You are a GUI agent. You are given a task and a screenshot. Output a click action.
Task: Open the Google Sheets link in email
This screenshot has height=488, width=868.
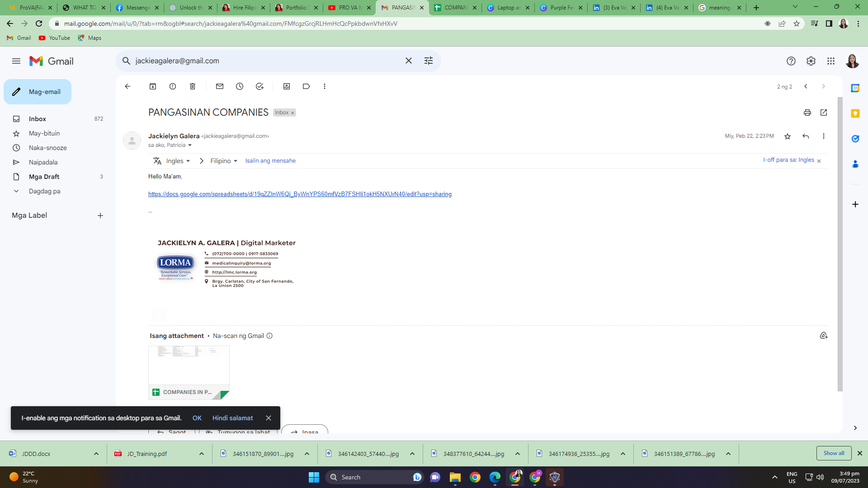(x=300, y=194)
